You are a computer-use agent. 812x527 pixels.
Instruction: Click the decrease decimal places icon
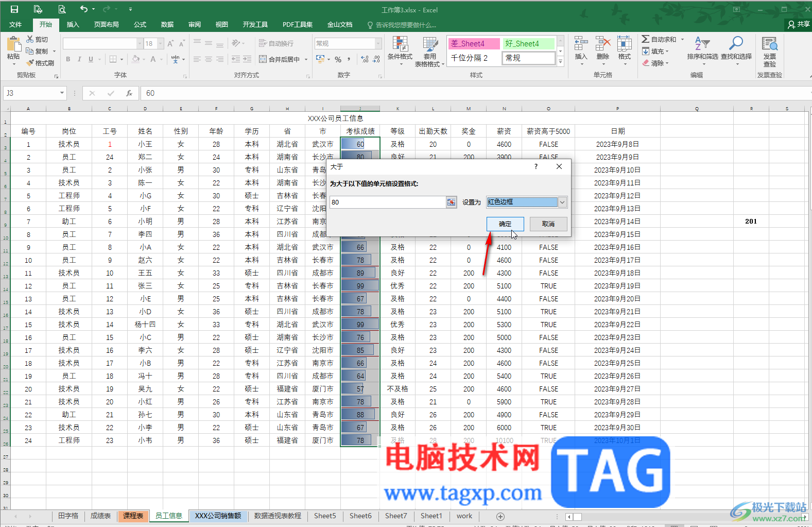click(x=376, y=59)
